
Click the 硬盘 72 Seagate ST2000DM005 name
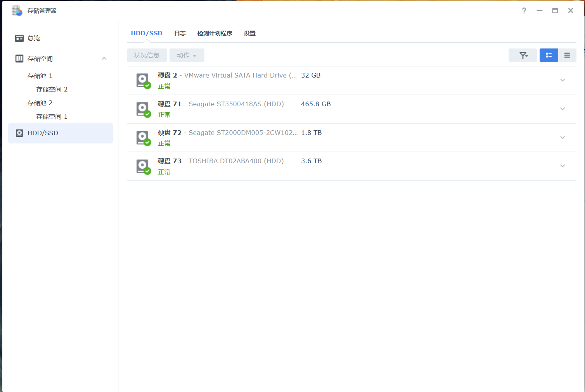(x=228, y=133)
